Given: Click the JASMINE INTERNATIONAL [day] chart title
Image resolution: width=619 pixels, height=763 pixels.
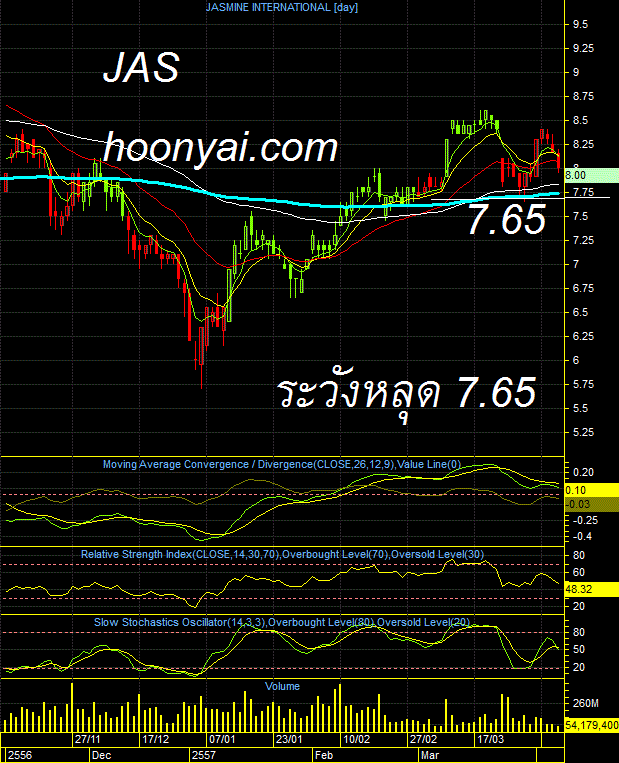Looking at the screenshot, I should click(x=282, y=7).
